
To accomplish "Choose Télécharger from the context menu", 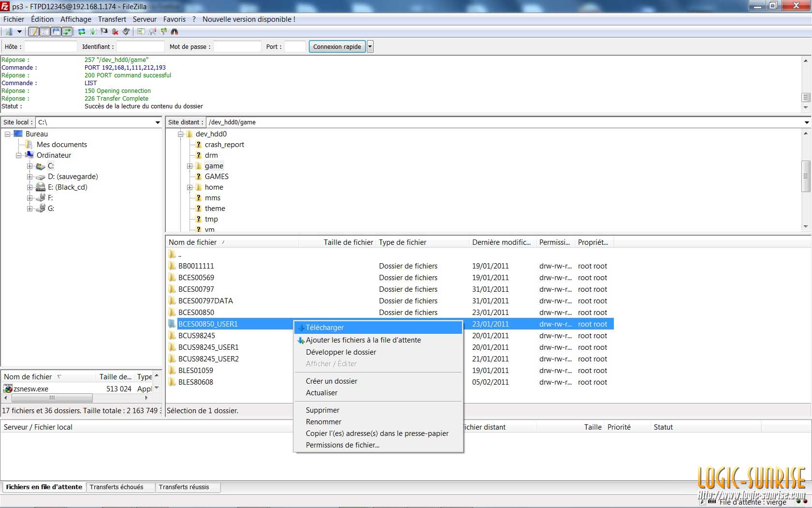I will [x=325, y=328].
